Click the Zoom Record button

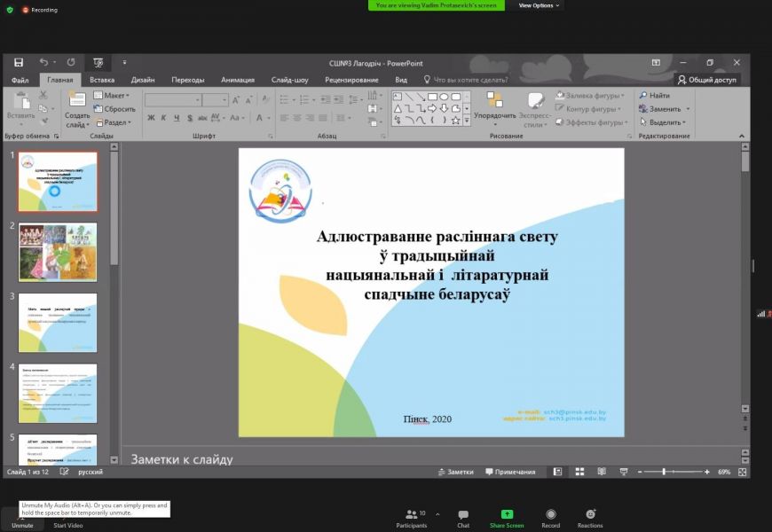(x=551, y=519)
